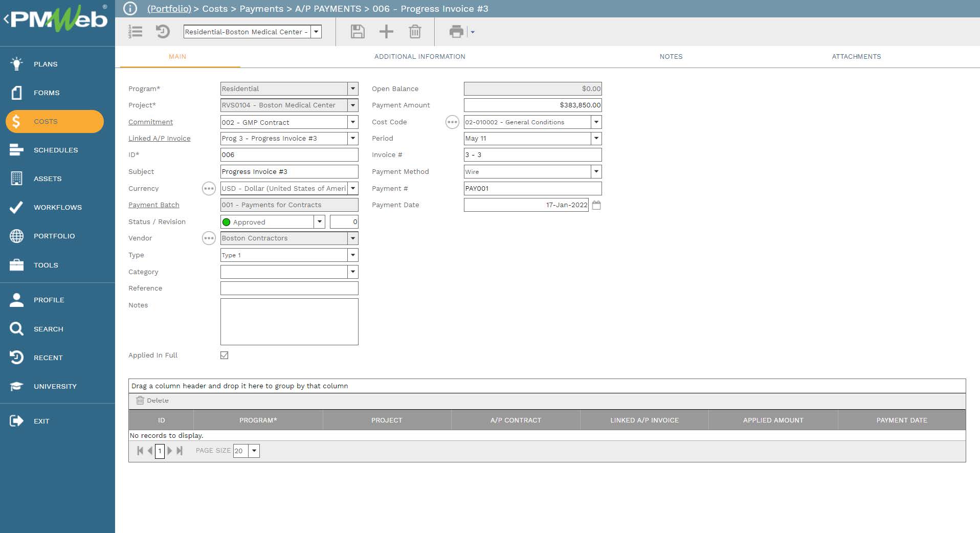Viewport: 980px width, 533px height.
Task: Go to next page of grid
Action: coord(170,451)
